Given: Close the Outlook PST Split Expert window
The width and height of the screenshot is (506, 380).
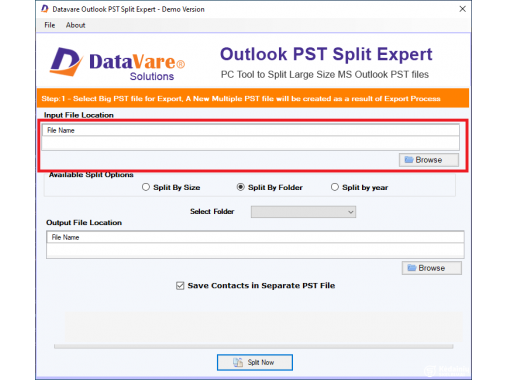Looking at the screenshot, I should pyautogui.click(x=462, y=9).
